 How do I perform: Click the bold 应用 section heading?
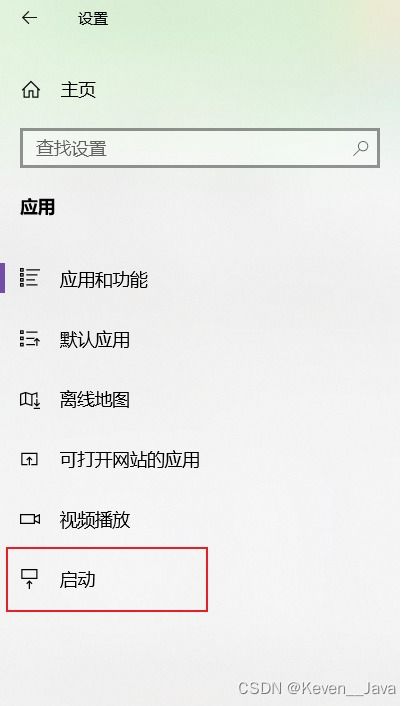38,207
